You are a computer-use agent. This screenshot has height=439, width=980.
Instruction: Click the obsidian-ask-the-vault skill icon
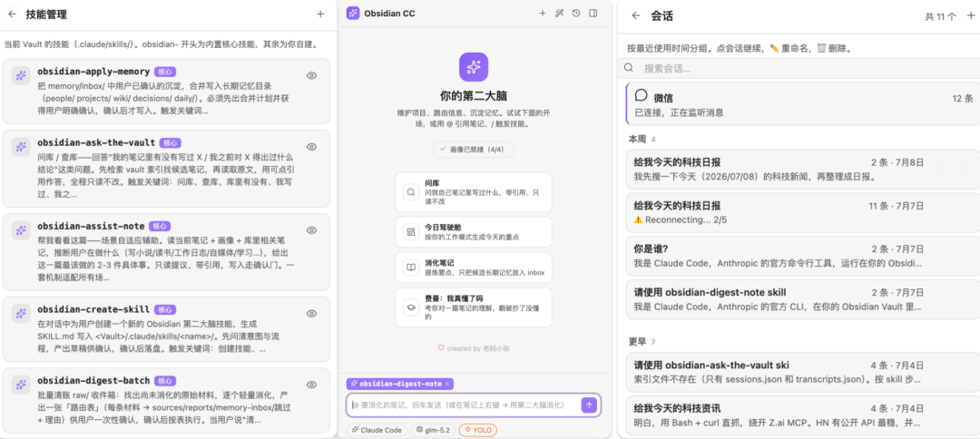[21, 147]
